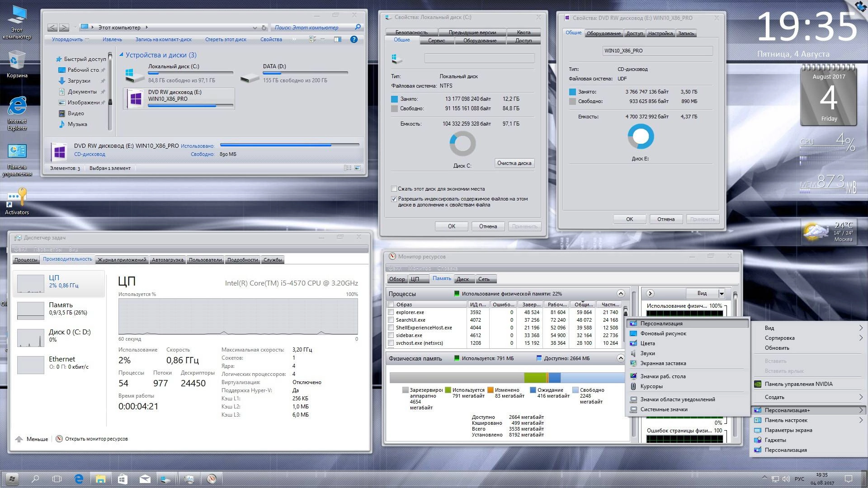Open the Internet Explorer desktop icon
Viewport: 868px width, 488px height.
click(17, 113)
